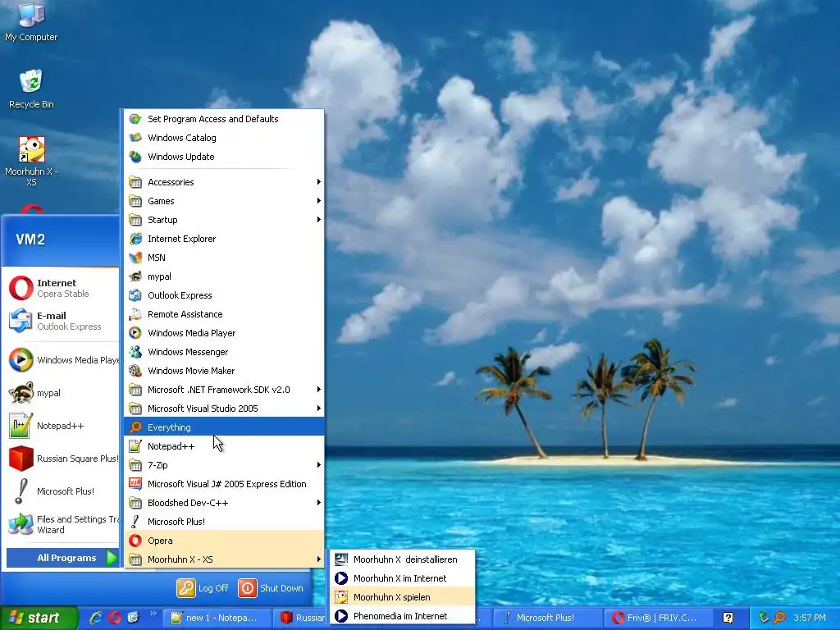Screen dimensions: 840x630
Task: Expand the Games submenu arrow
Action: [319, 201]
